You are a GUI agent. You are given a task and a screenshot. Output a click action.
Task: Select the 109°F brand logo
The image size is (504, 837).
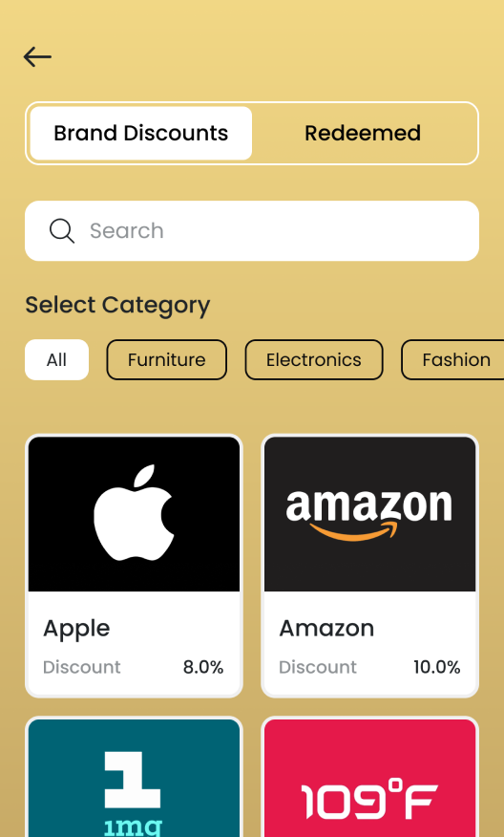[x=369, y=778]
